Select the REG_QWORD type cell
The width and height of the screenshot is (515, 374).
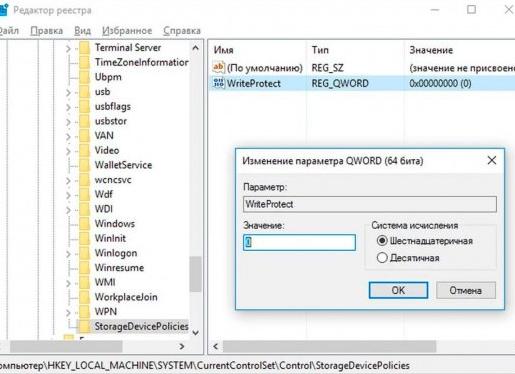pos(340,83)
